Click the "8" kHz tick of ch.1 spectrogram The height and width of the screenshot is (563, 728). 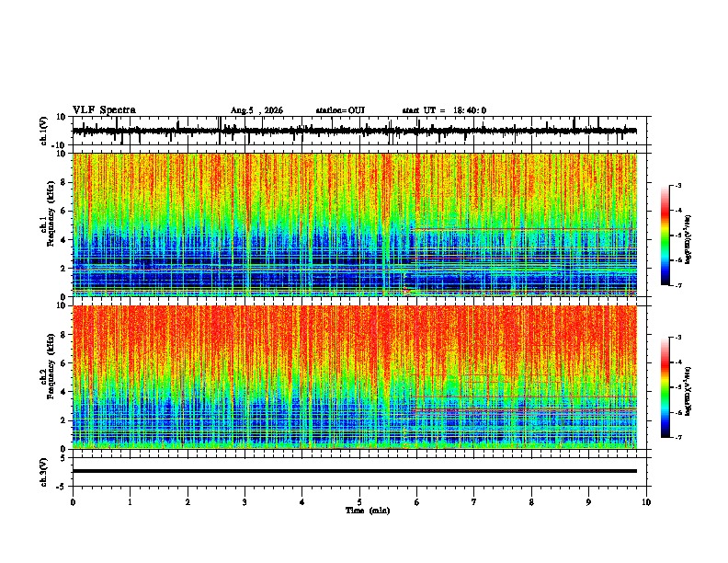[63, 182]
